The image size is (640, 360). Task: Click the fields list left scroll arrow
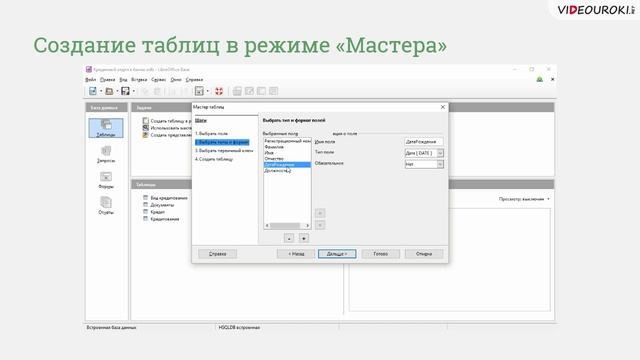[x=267, y=225]
